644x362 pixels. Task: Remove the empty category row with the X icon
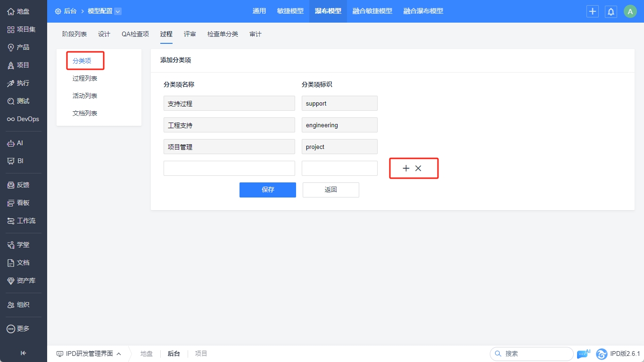coord(418,168)
